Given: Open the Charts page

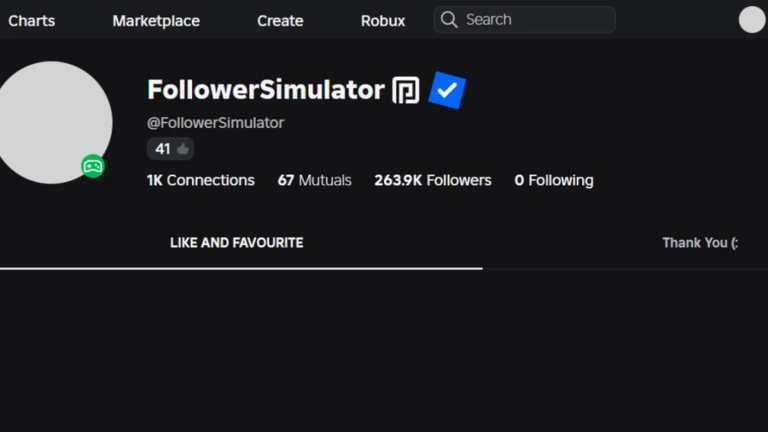Looking at the screenshot, I should [x=31, y=20].
